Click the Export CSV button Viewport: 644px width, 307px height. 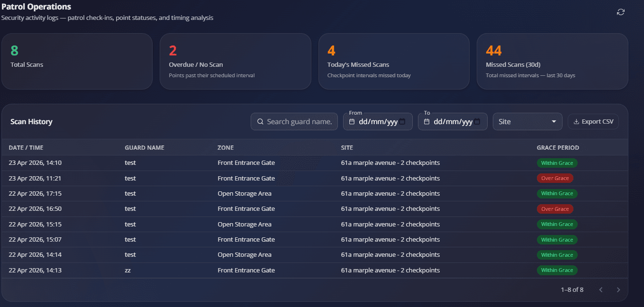point(593,121)
